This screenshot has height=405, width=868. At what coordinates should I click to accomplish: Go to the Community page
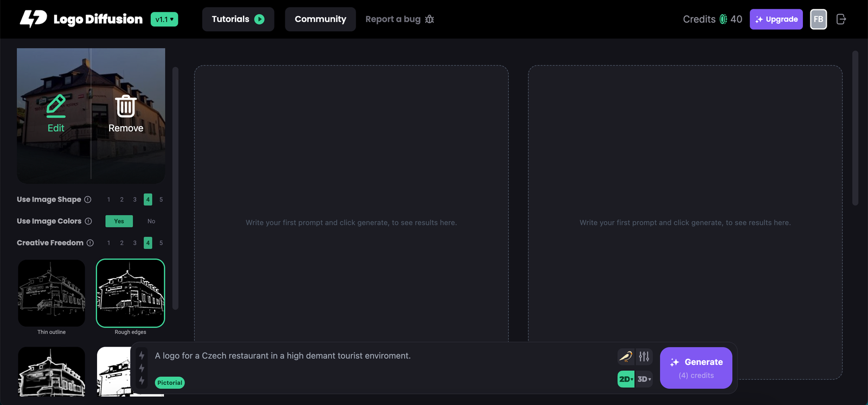coord(320,19)
